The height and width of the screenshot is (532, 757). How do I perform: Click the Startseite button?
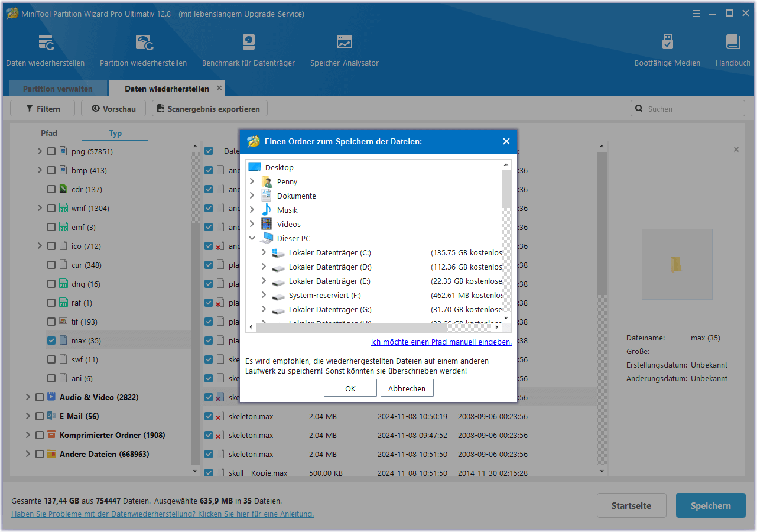tap(631, 506)
